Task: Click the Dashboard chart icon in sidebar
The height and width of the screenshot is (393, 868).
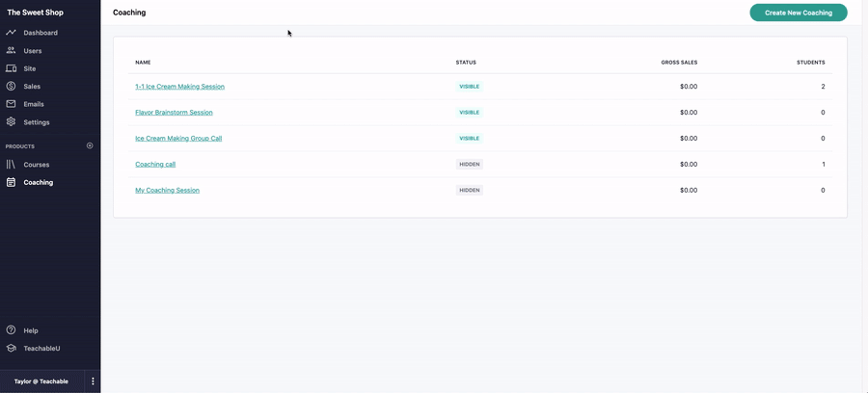Action: 11,33
